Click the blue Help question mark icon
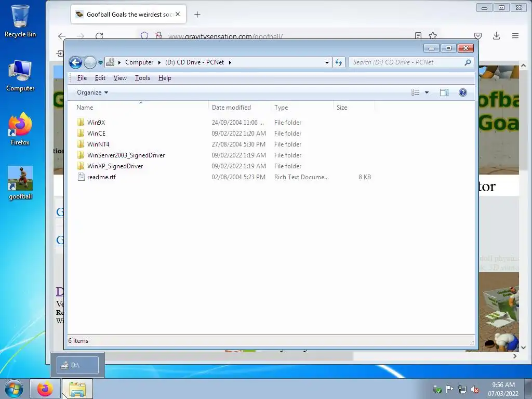 coord(463,92)
